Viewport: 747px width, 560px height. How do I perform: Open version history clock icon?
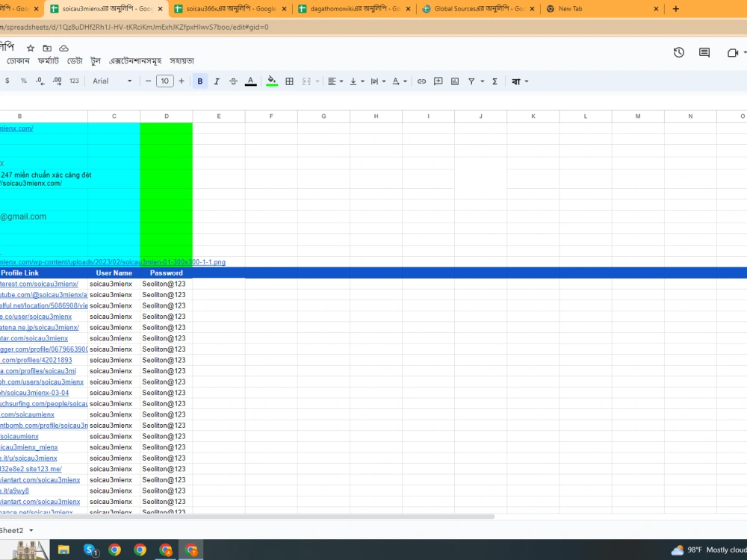pyautogui.click(x=679, y=52)
